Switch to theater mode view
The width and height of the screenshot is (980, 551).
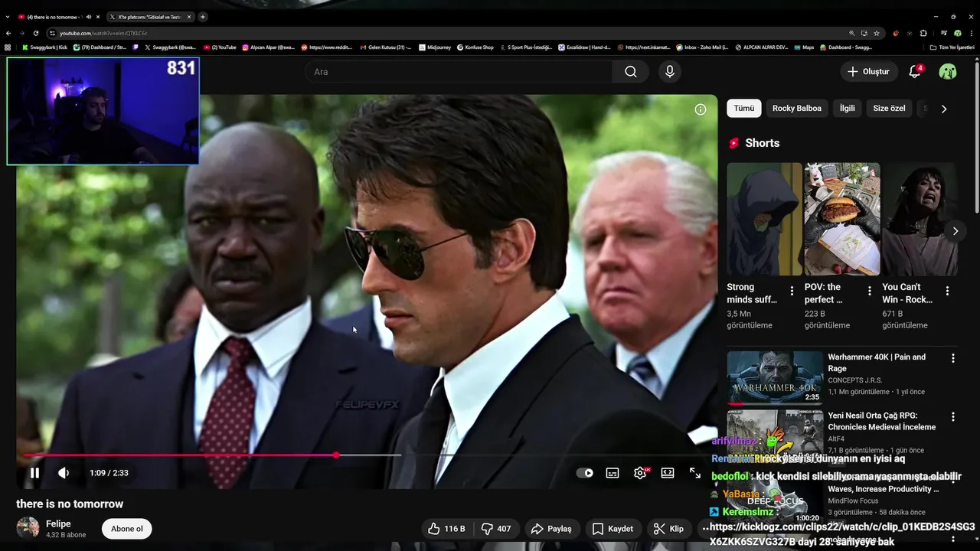[668, 473]
